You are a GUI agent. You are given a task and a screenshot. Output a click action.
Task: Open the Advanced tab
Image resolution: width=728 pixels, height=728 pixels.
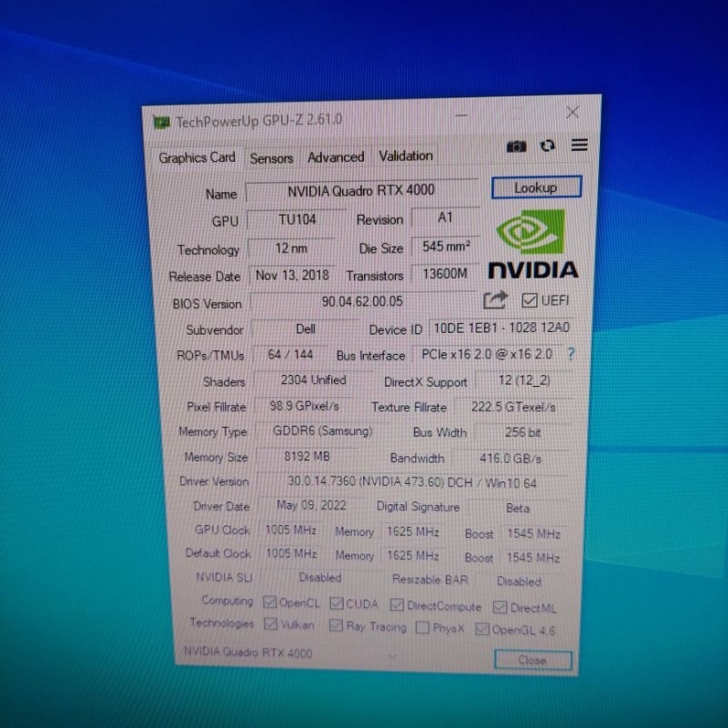point(336,157)
